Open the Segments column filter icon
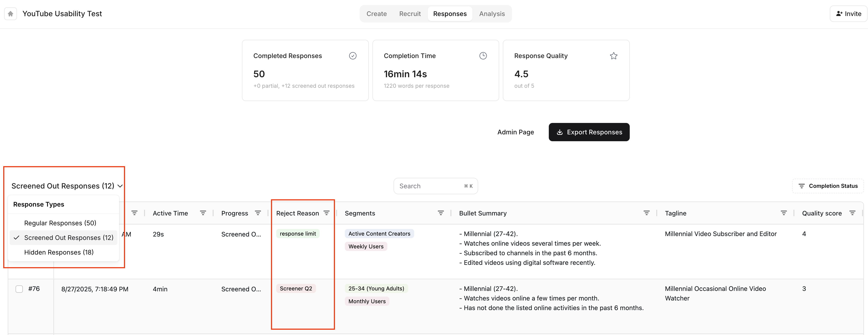Image resolution: width=868 pixels, height=335 pixels. click(440, 213)
